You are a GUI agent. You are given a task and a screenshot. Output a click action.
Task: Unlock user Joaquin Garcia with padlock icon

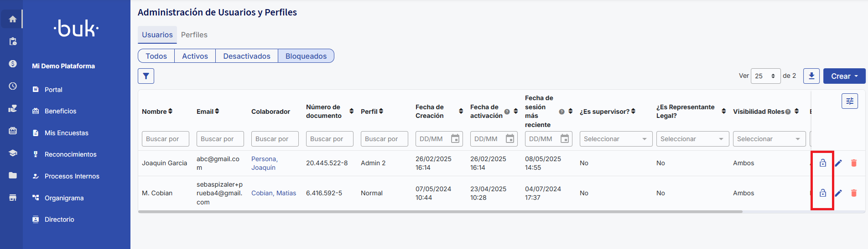click(822, 163)
